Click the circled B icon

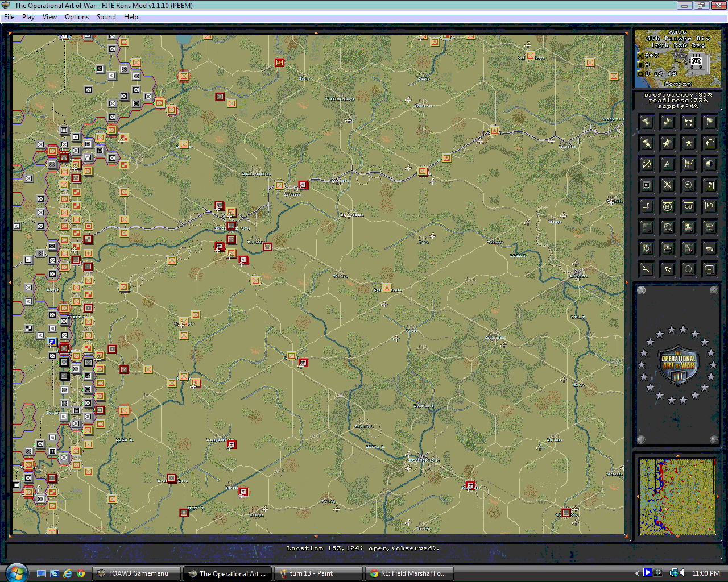(x=668, y=206)
